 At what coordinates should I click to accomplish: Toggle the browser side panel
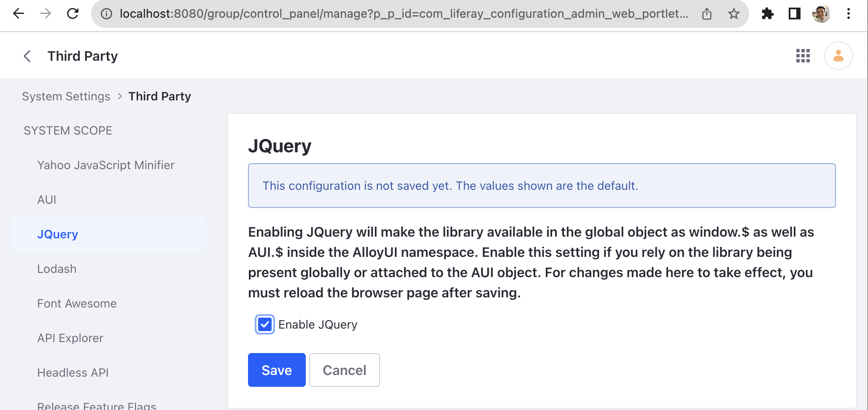(795, 14)
